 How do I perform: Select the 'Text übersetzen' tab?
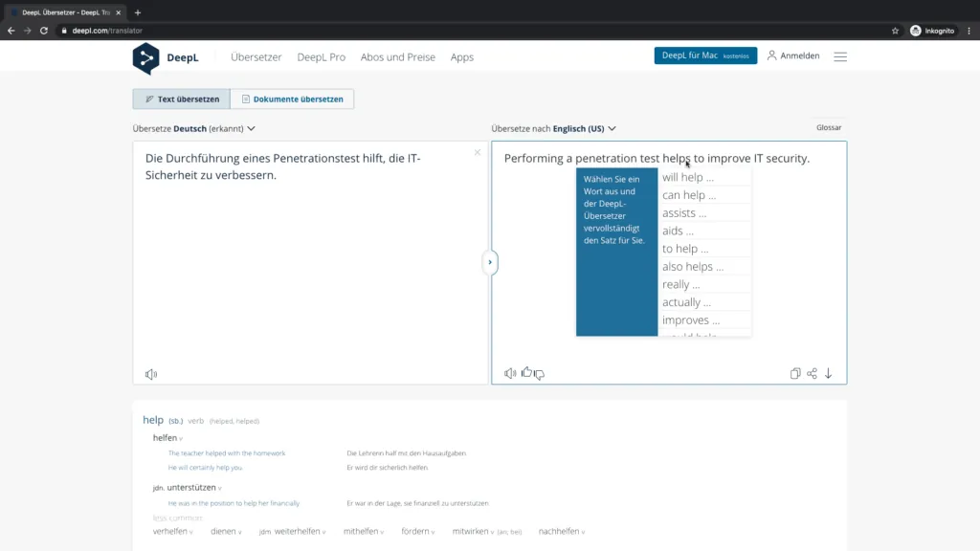[181, 99]
